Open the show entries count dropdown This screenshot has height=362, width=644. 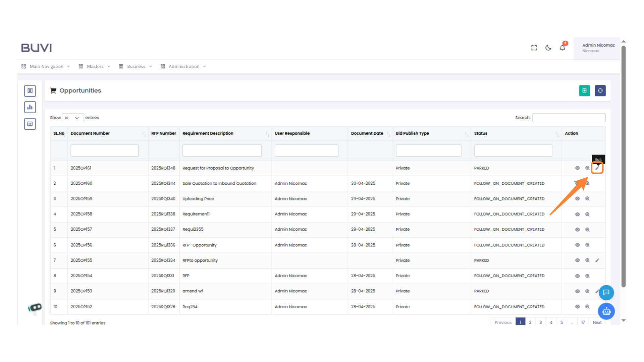tap(72, 118)
